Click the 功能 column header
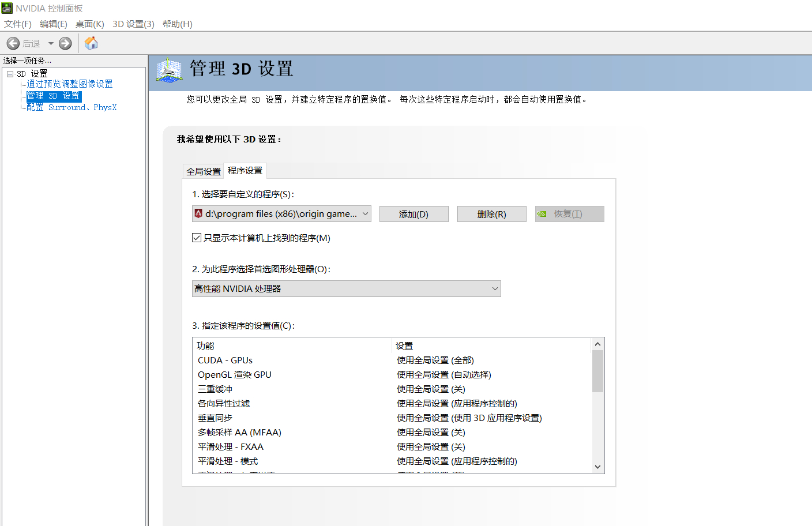The width and height of the screenshot is (812, 526). 292,345
